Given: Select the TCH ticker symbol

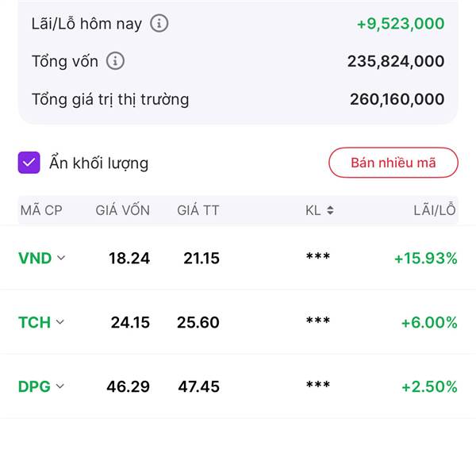Looking at the screenshot, I should [x=34, y=322].
